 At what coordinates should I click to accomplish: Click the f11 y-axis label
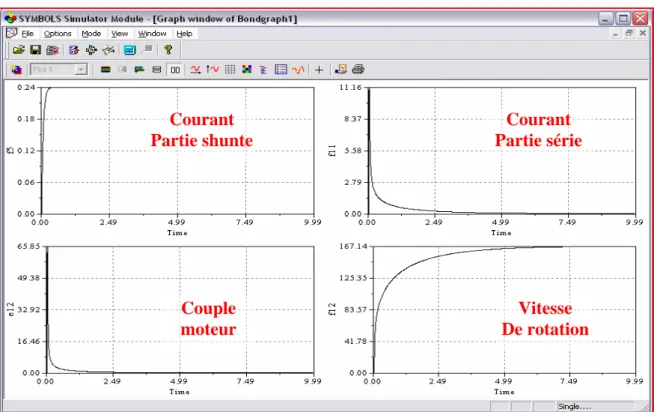click(332, 151)
